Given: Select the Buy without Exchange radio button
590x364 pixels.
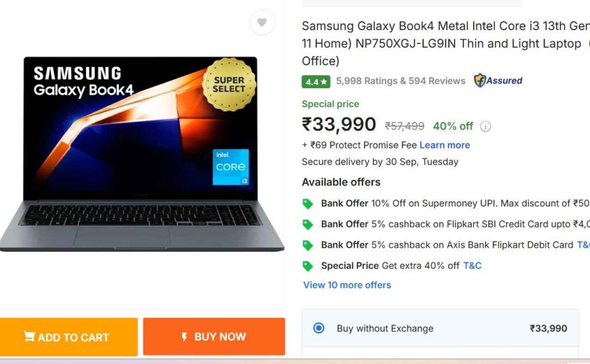Looking at the screenshot, I should coord(319,328).
